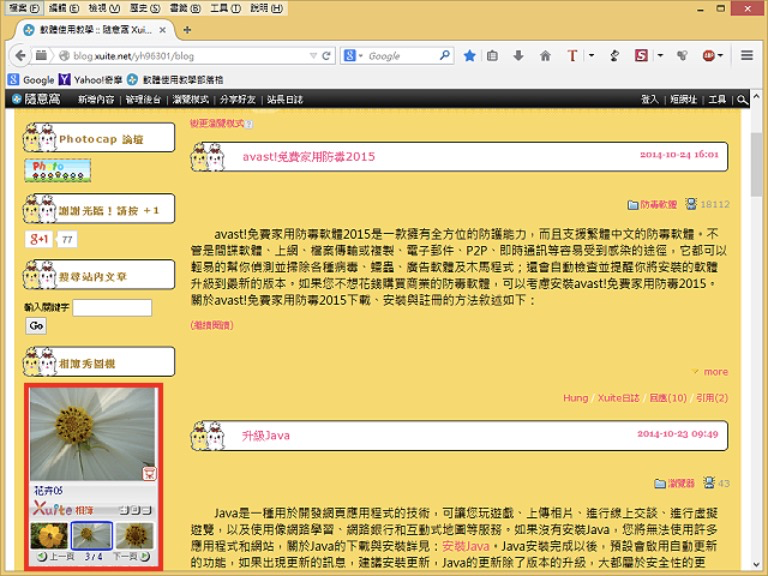Click 短網址 in the black bar
The height and width of the screenshot is (576, 770).
click(x=683, y=100)
